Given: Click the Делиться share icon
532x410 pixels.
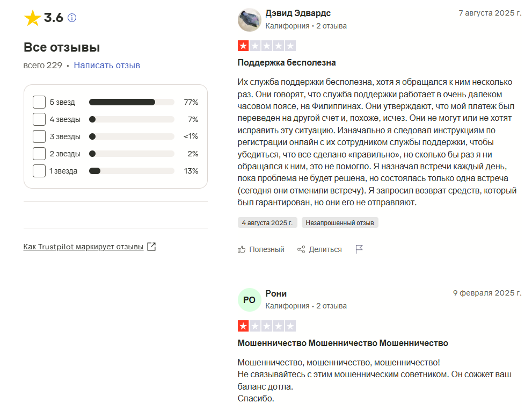Looking at the screenshot, I should coord(301,249).
